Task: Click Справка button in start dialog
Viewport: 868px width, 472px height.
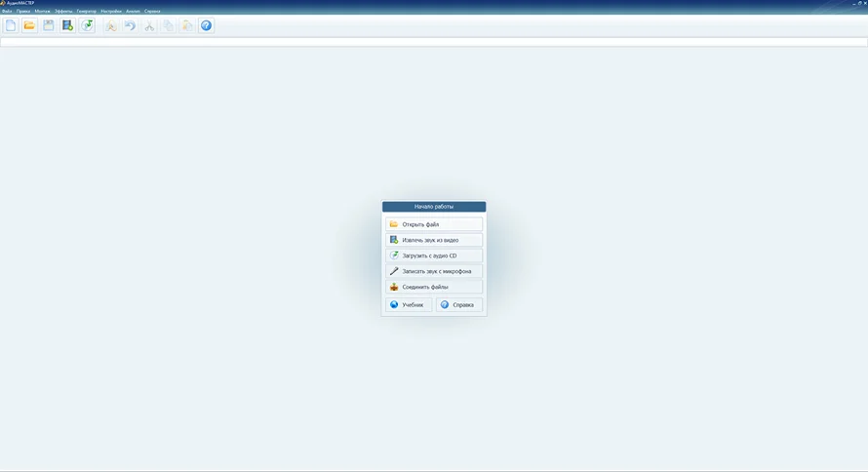Action: [x=459, y=305]
